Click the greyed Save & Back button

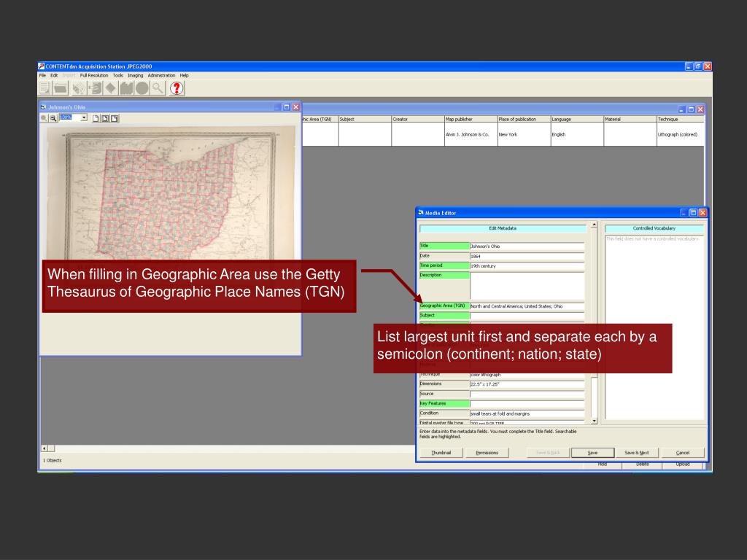point(548,452)
